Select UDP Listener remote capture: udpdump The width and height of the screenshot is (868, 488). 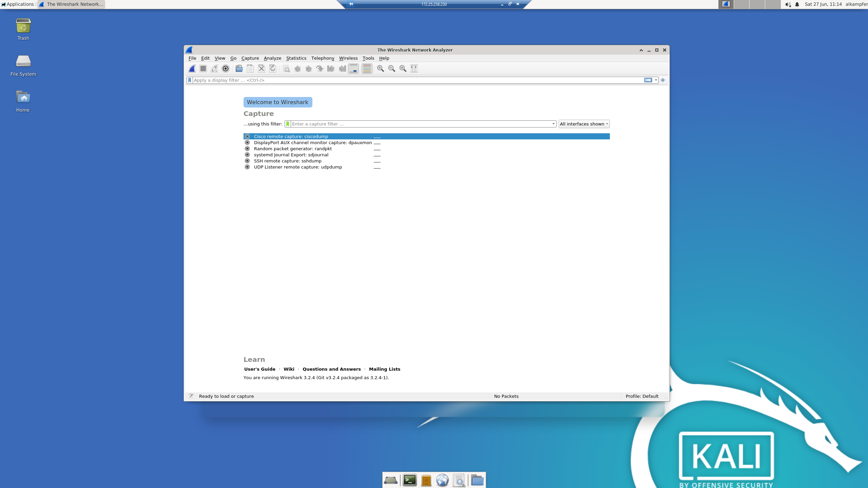tap(426, 167)
